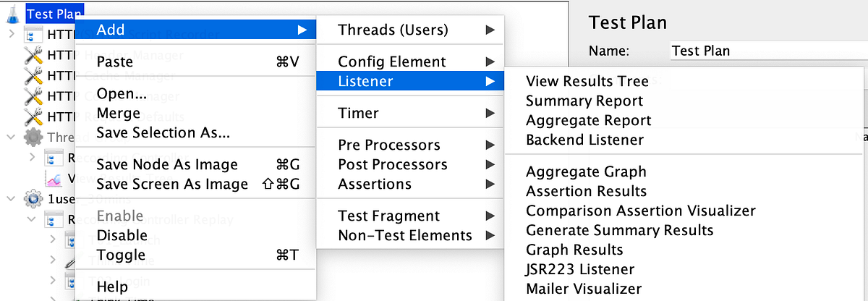Collapse the 1user thread group node
Image resolution: width=868 pixels, height=301 pixels.
coord(10,198)
